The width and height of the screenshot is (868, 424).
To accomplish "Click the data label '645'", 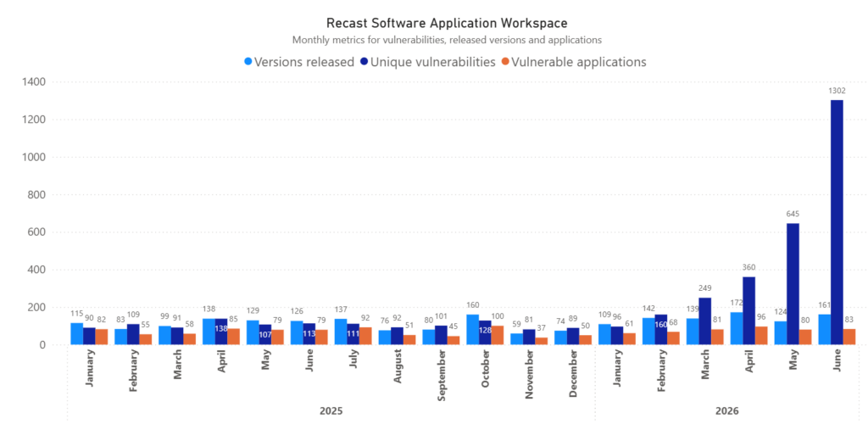I will click(x=793, y=214).
